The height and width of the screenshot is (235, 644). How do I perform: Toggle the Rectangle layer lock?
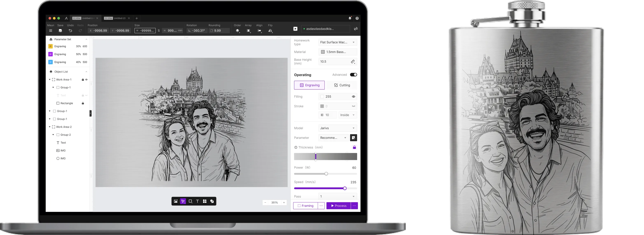point(83,103)
